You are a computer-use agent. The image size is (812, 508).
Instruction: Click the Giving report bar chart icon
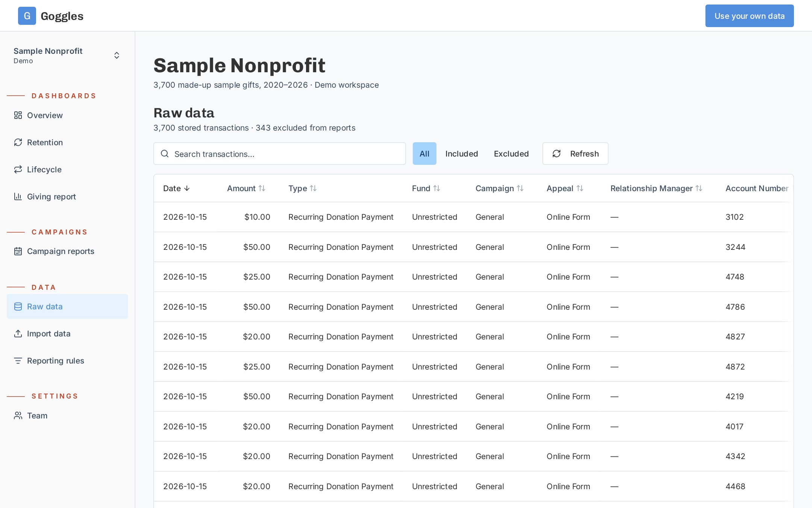(x=18, y=196)
